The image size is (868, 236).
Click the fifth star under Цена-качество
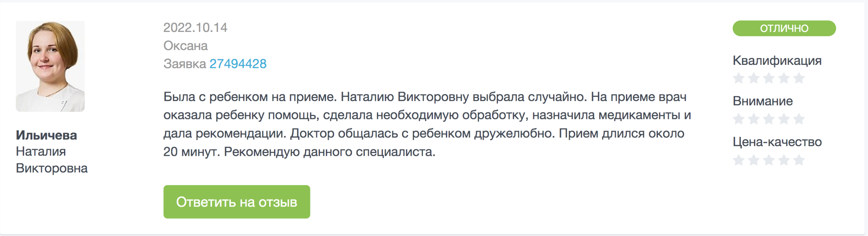pyautogui.click(x=799, y=160)
